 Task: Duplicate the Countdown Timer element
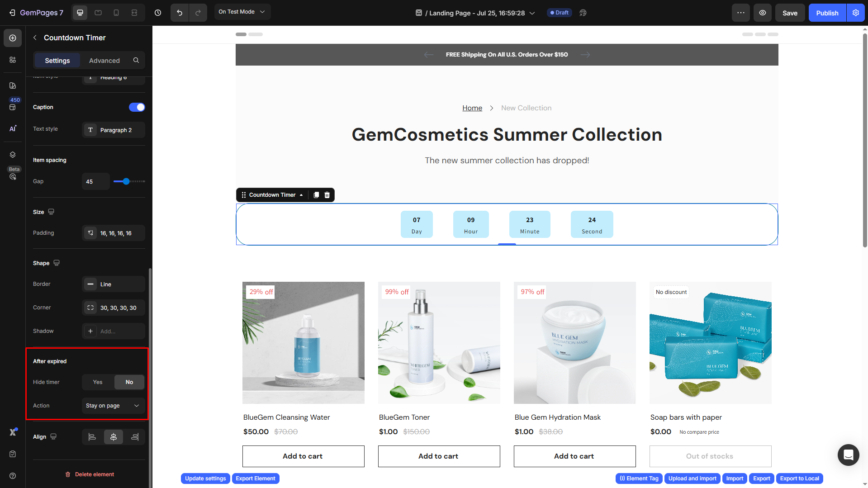(316, 195)
